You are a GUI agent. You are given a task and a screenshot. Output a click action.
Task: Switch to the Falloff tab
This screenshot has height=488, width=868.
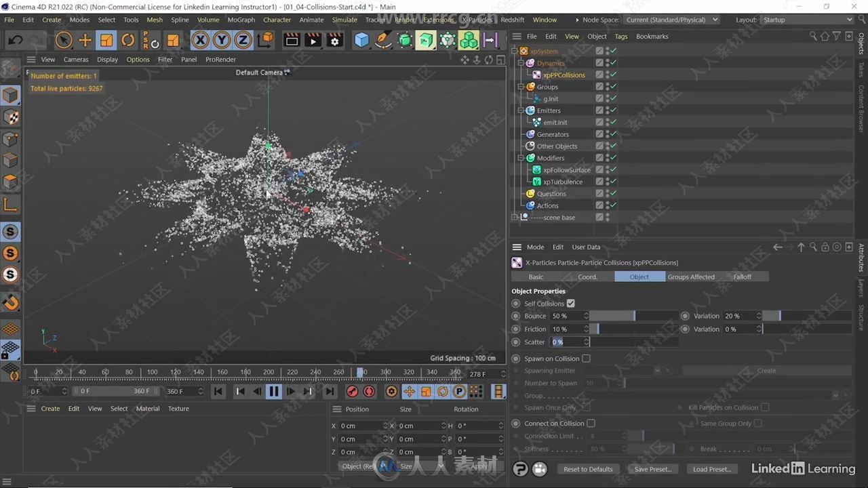click(x=742, y=277)
